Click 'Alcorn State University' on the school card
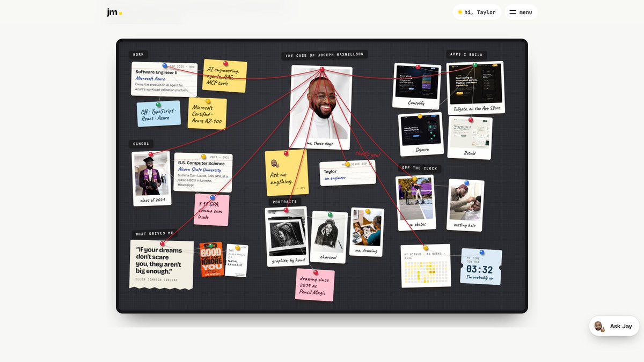 coord(200,169)
